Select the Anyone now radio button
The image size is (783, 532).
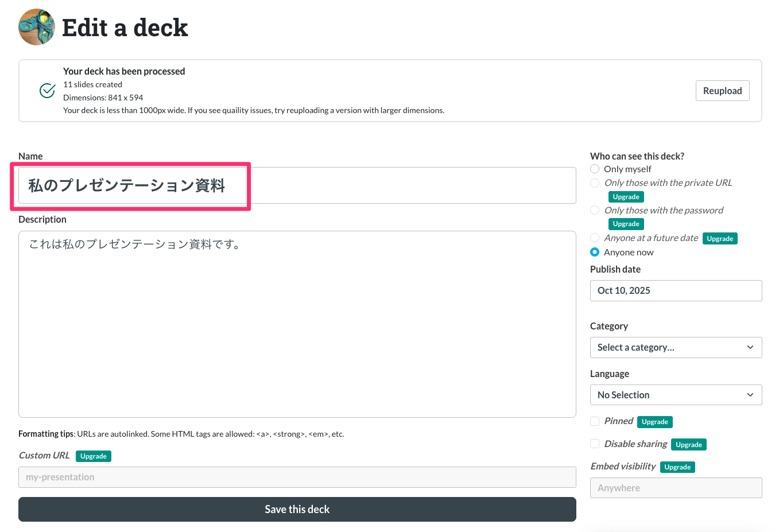tap(595, 252)
